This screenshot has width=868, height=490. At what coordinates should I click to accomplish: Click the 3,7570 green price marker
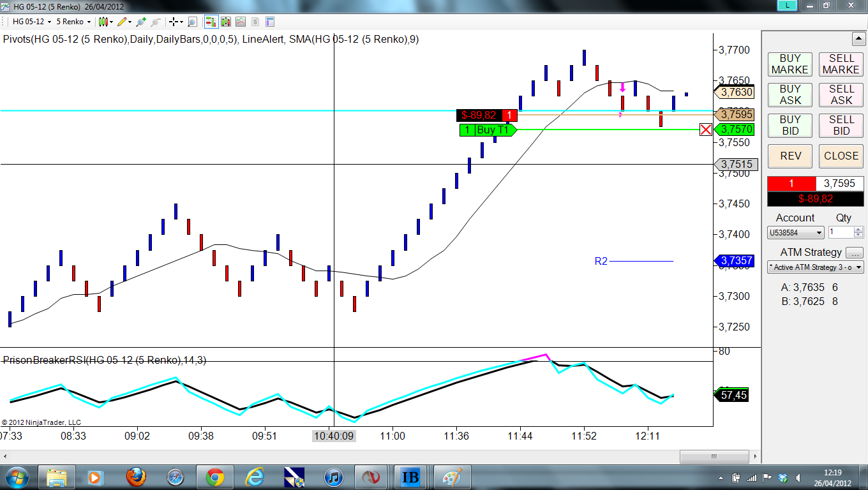coord(735,130)
